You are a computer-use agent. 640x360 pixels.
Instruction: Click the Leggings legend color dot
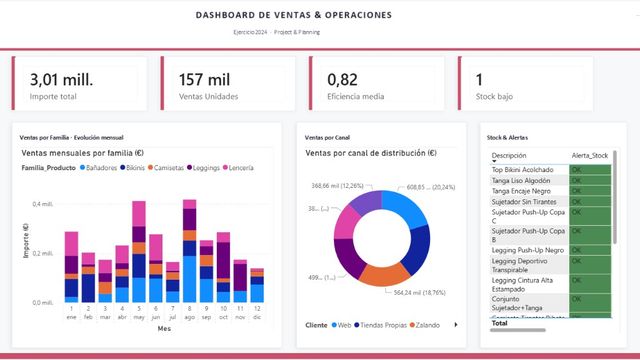189,167
